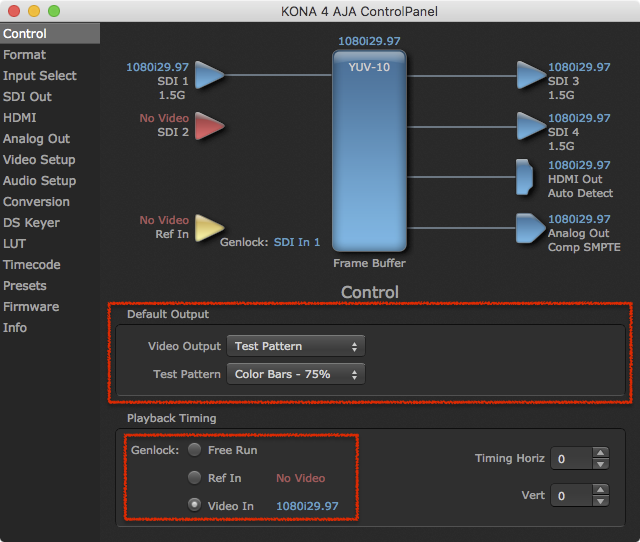Click the No Video label next to SDI 2
This screenshot has height=542, width=640.
(x=164, y=118)
